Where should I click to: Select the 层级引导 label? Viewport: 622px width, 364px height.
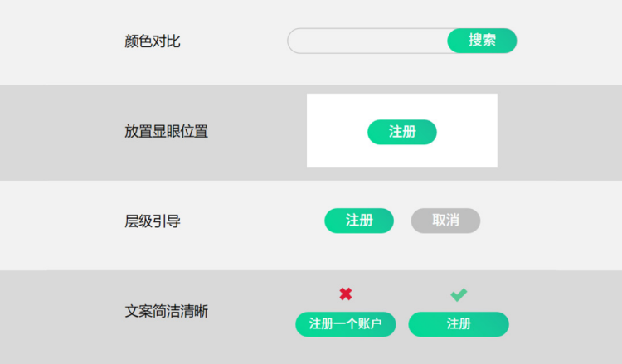[153, 221]
